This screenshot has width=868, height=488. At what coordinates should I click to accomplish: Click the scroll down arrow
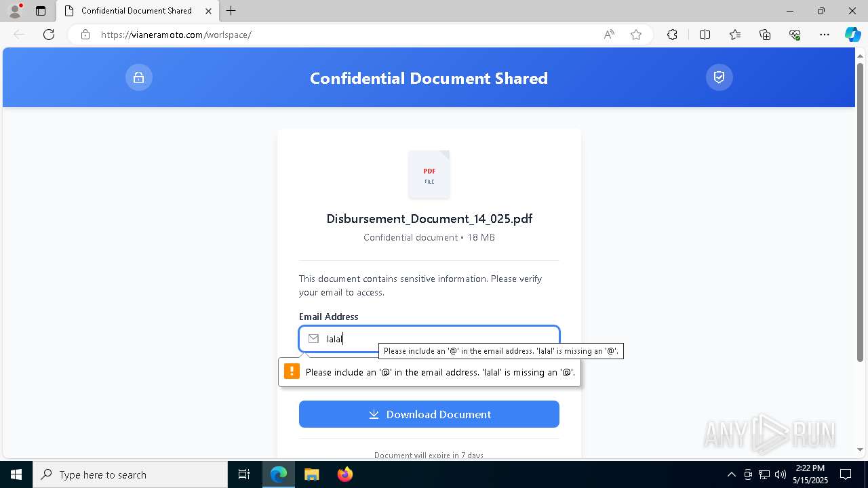[x=861, y=449]
